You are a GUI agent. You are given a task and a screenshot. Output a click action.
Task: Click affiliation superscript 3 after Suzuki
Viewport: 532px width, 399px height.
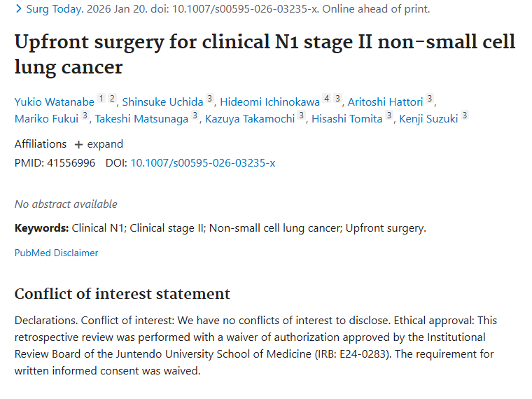point(465,115)
